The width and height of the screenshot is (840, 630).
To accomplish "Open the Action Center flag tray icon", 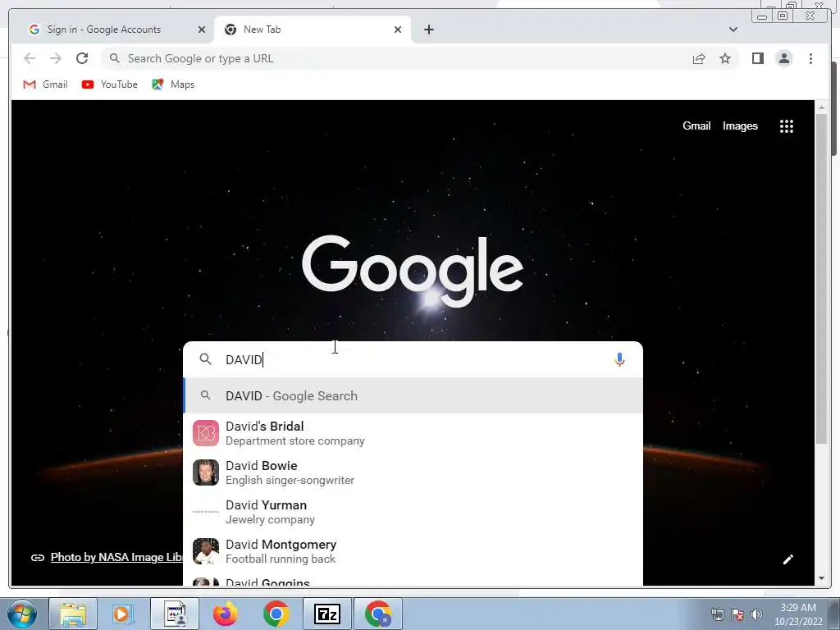I will [737, 614].
